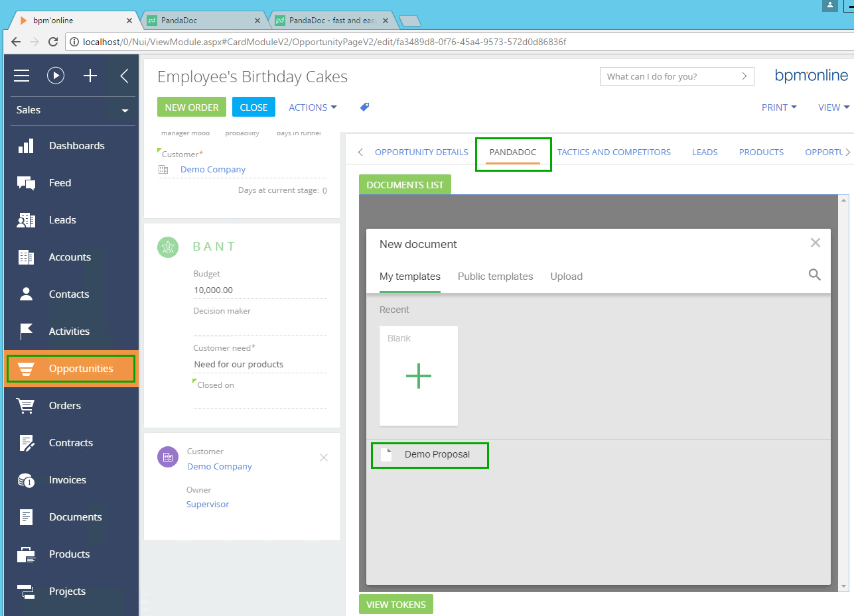This screenshot has width=854, height=616.
Task: Click the browser reload icon
Action: tap(54, 42)
